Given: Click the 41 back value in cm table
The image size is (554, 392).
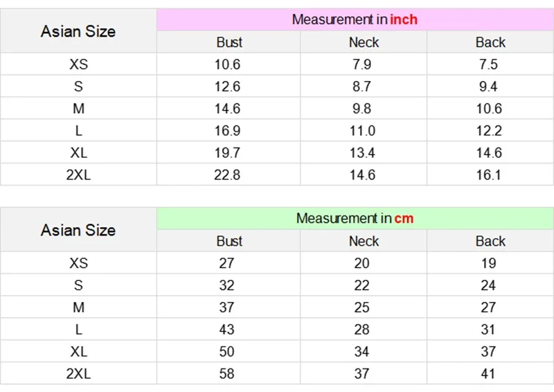Looking at the screenshot, I should pos(489,374).
